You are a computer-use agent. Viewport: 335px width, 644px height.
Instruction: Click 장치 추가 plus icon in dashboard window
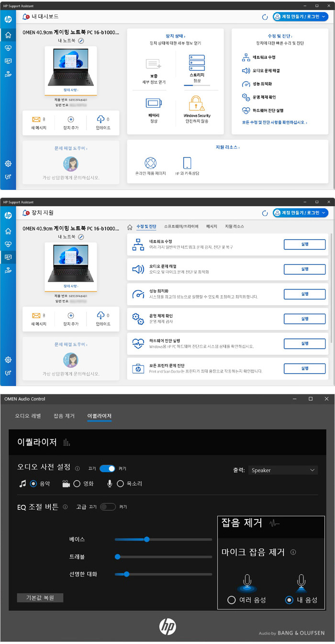tap(71, 120)
